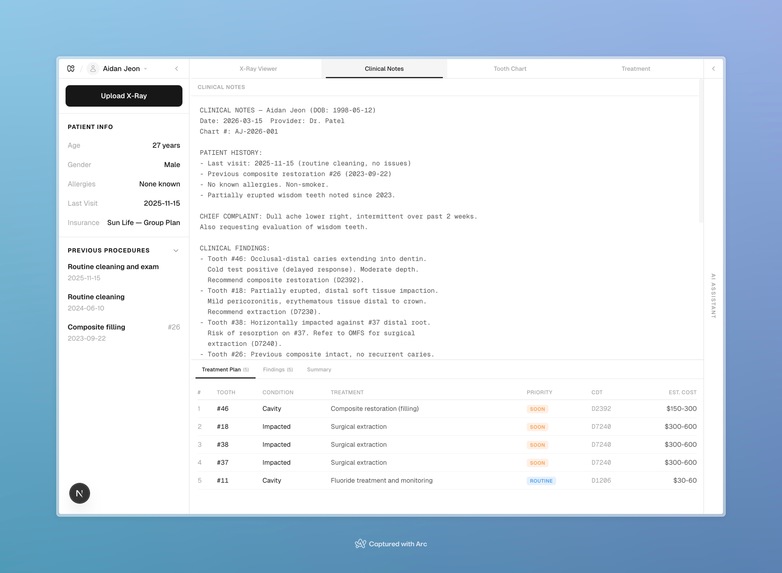This screenshot has height=573, width=782.
Task: Open the Aidan Jeon patient dropdown
Action: click(125, 68)
